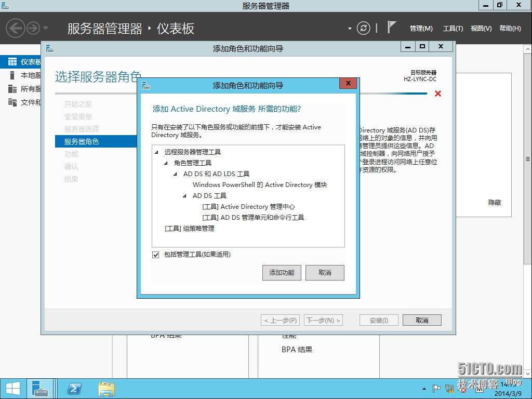Close the add features popup dialog
The image size is (532, 399).
(x=348, y=84)
